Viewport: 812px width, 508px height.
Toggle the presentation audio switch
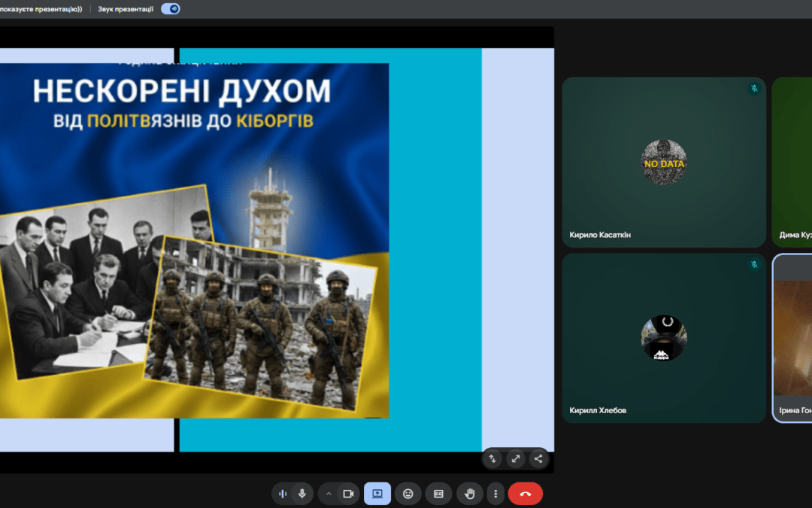tap(171, 9)
